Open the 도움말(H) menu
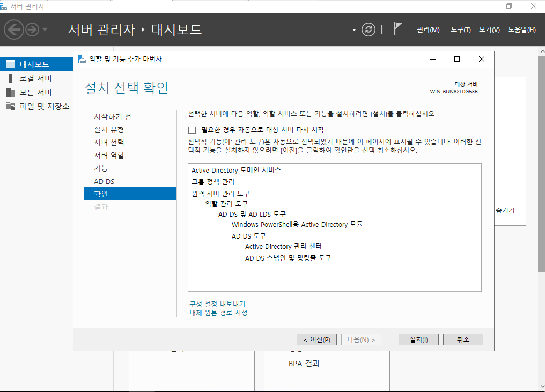The width and height of the screenshot is (545, 392). click(x=522, y=30)
